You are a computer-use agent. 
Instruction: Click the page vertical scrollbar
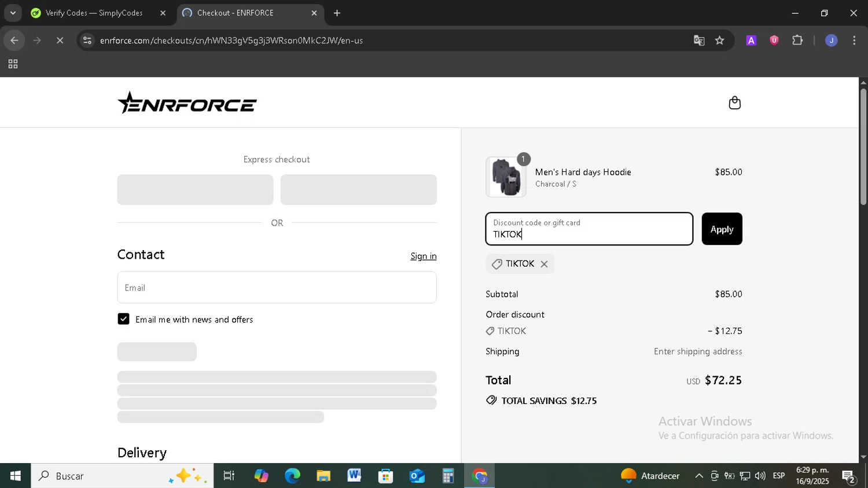[863, 147]
